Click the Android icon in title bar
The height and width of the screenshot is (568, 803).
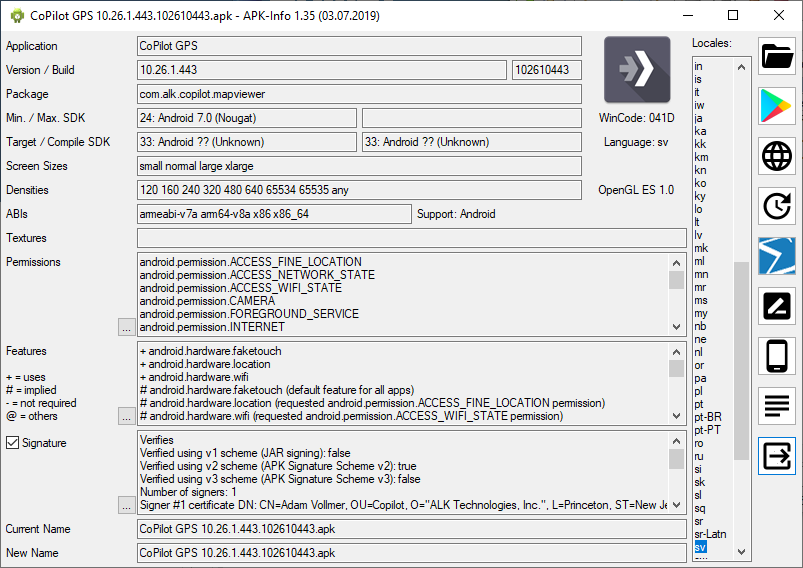tap(17, 16)
